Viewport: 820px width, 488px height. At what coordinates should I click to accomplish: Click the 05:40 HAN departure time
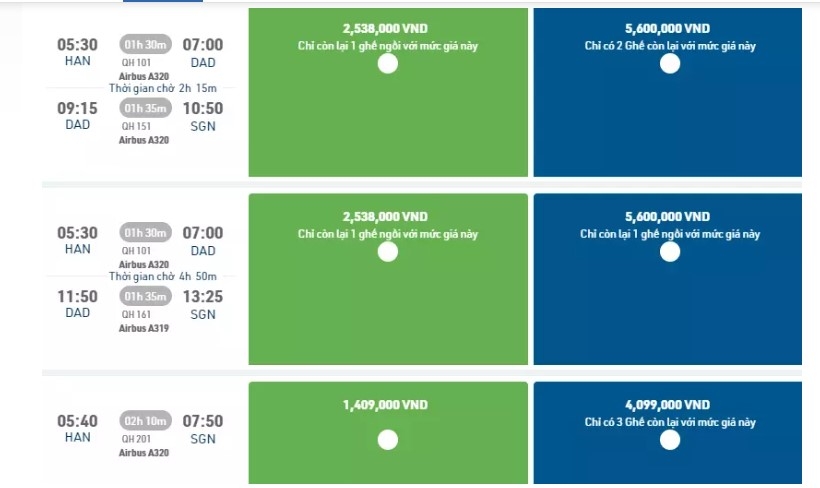tap(78, 421)
